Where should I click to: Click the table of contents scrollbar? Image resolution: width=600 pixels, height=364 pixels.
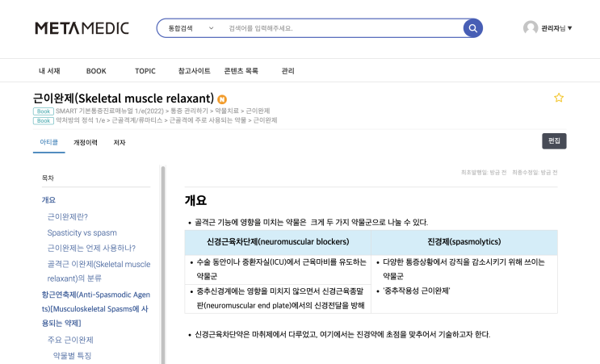click(163, 265)
